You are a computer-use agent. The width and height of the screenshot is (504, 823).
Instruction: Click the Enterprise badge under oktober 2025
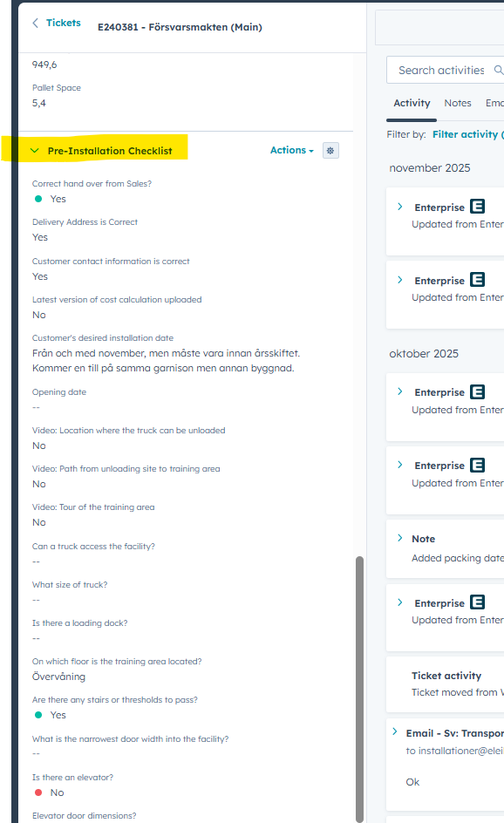click(x=477, y=391)
